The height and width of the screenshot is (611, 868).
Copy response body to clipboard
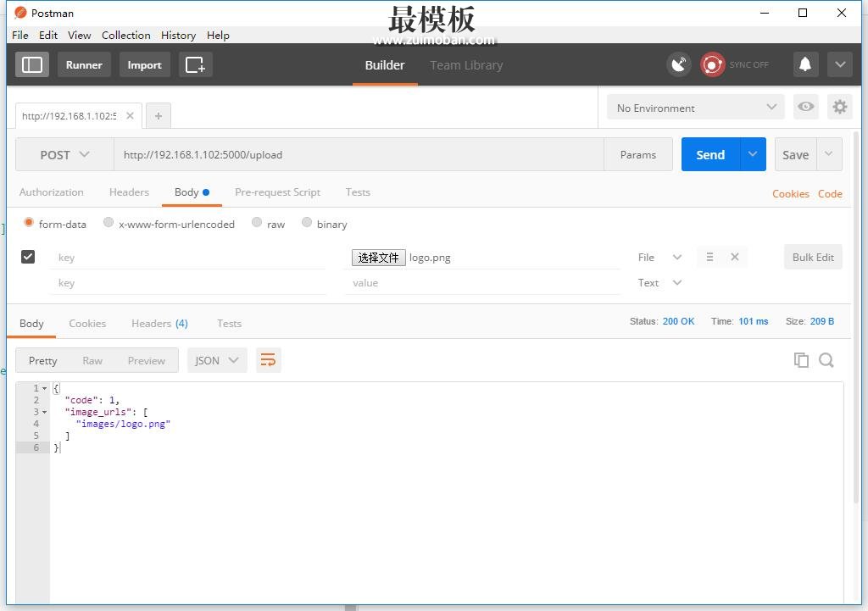[801, 360]
